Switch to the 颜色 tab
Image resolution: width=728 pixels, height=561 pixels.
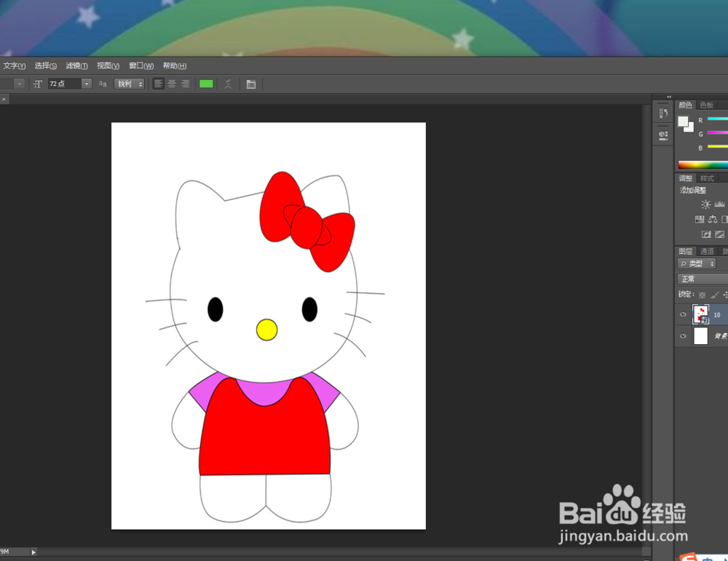(x=685, y=106)
